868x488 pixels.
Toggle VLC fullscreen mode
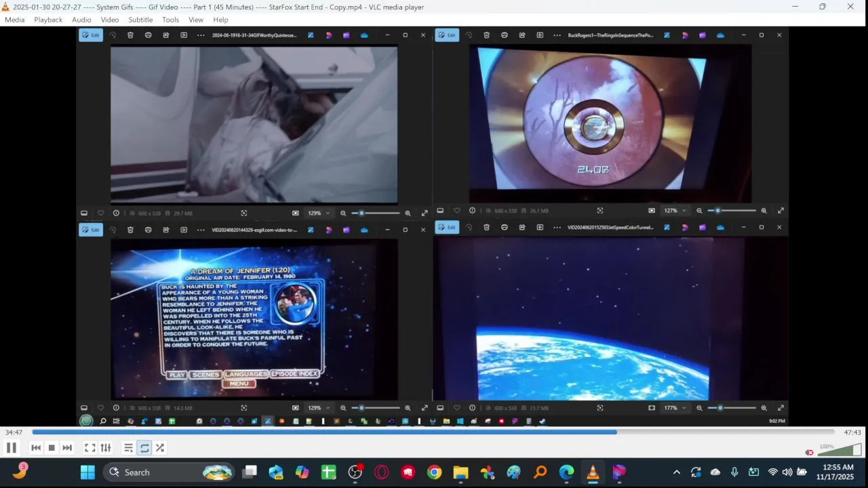[x=90, y=447]
